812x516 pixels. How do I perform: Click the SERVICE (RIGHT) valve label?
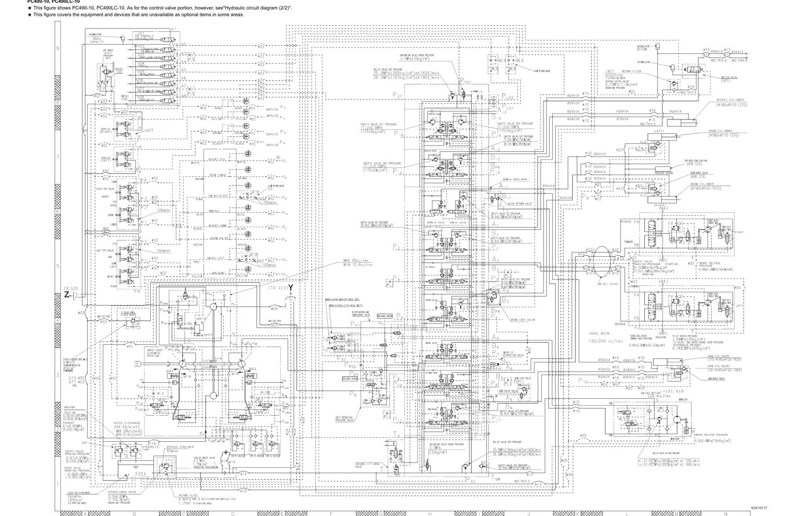pyautogui.click(x=106, y=130)
